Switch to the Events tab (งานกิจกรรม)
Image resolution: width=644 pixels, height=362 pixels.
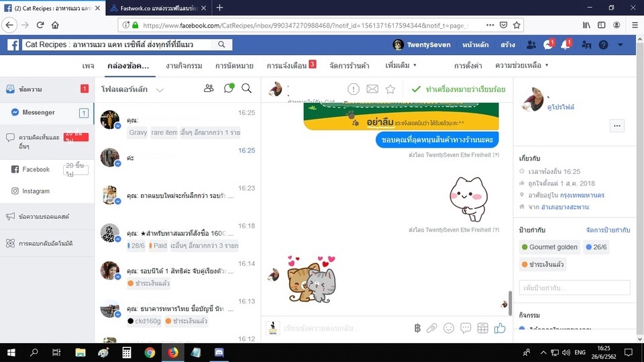coord(184,66)
